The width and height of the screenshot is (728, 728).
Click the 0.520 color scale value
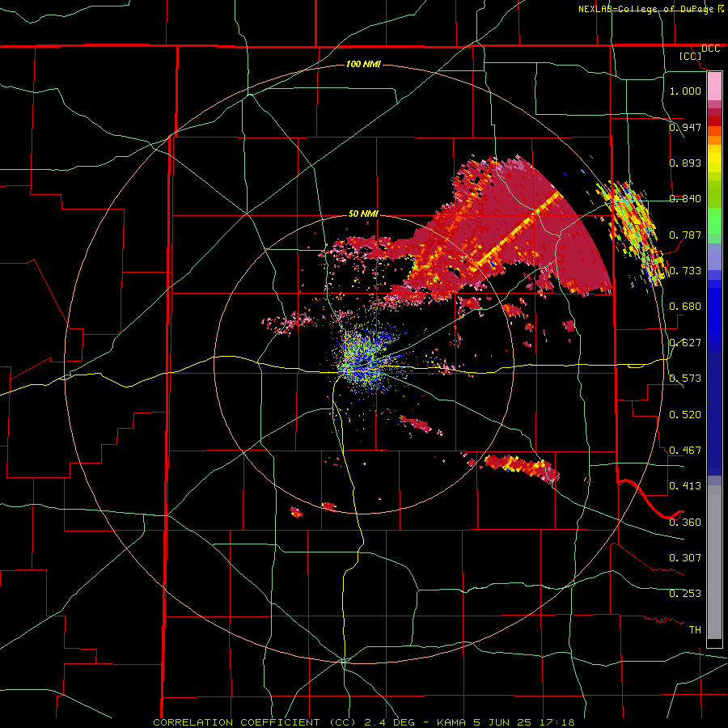click(x=685, y=414)
